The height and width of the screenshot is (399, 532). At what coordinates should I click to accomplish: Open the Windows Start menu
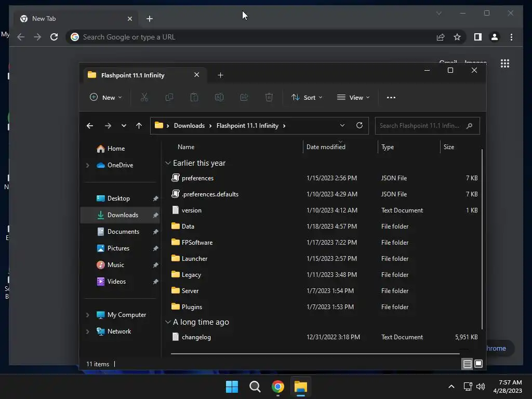(x=232, y=387)
